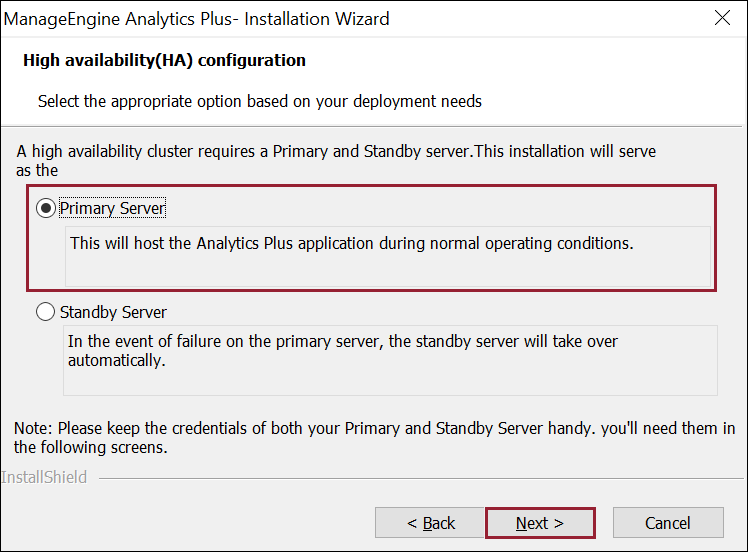Click the "Select the appropriate option" subtitle
Viewport: 748px width, 552px height.
[260, 101]
